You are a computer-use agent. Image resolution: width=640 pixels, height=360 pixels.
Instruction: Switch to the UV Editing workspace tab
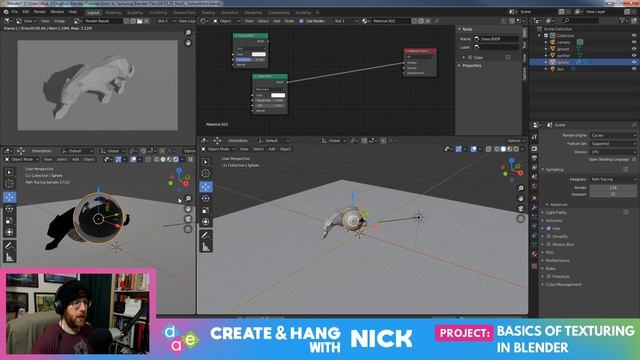(x=158, y=13)
